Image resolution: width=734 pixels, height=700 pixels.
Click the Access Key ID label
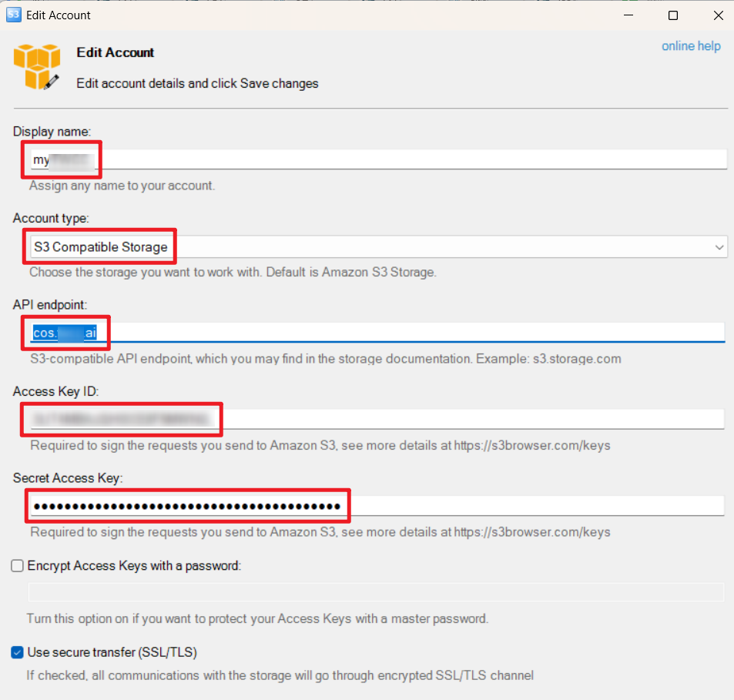click(x=56, y=391)
